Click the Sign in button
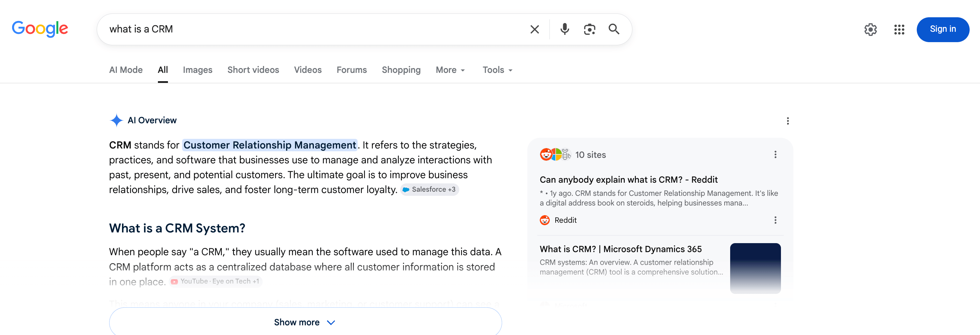The width and height of the screenshot is (980, 335). click(943, 29)
